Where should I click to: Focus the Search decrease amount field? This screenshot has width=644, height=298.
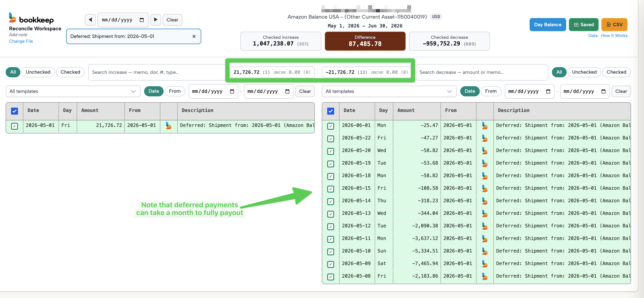coord(482,72)
